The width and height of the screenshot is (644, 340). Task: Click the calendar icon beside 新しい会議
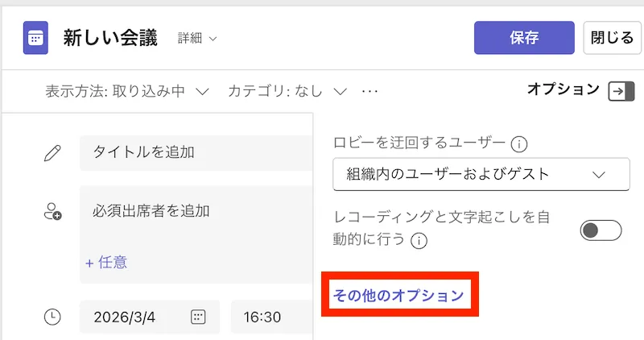tap(36, 38)
